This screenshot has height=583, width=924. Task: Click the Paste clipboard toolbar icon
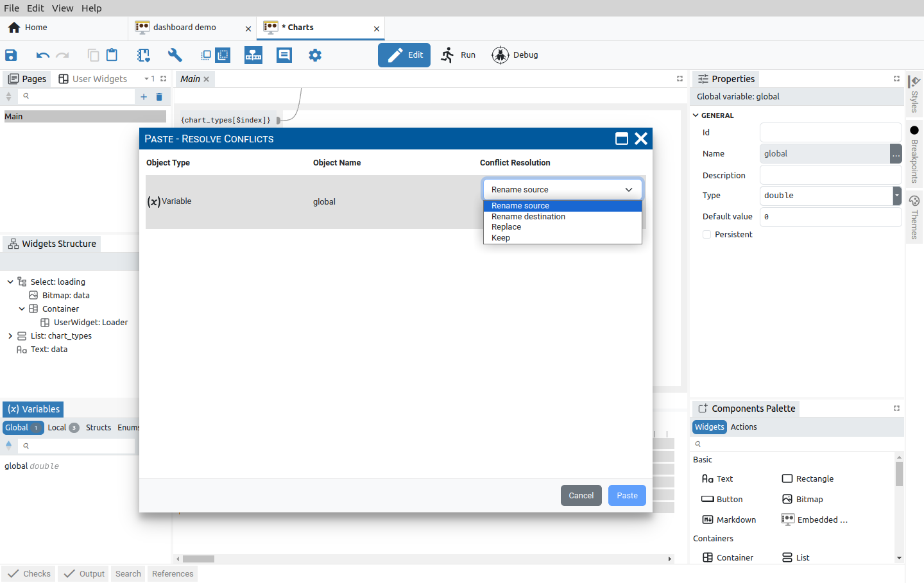click(x=112, y=55)
